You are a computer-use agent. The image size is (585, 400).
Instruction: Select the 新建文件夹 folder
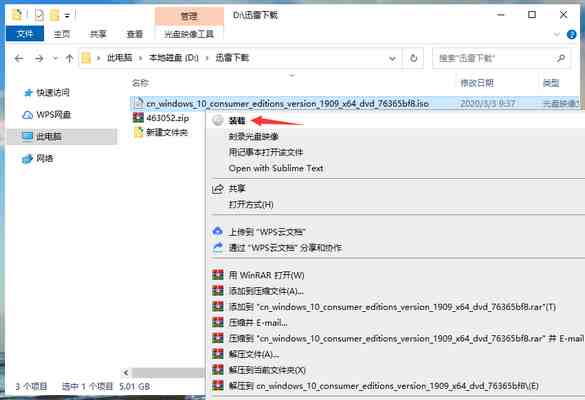click(167, 132)
